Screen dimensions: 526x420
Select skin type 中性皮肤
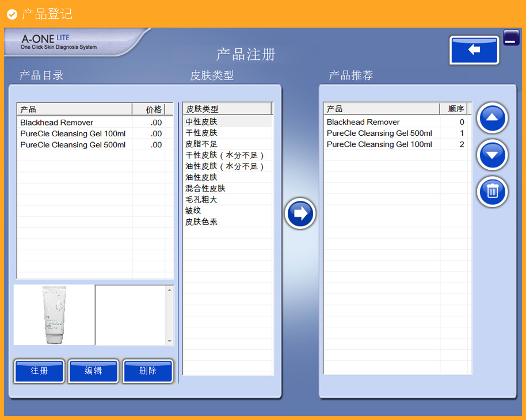[227, 121]
